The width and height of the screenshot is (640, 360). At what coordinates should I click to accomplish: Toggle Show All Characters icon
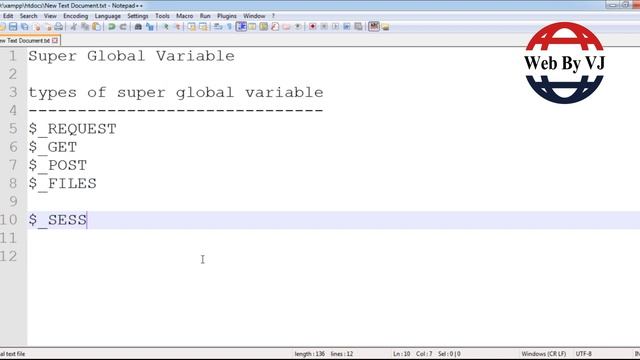[x=229, y=27]
